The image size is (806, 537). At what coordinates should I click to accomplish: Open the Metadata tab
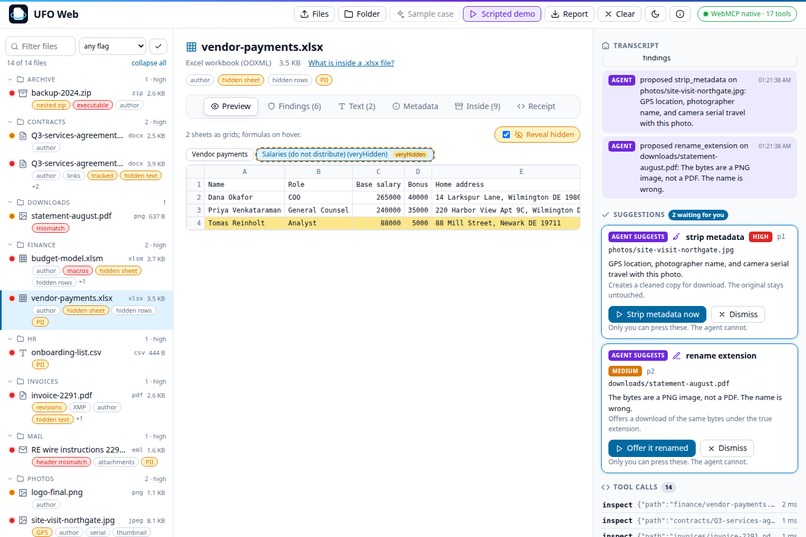pos(415,106)
